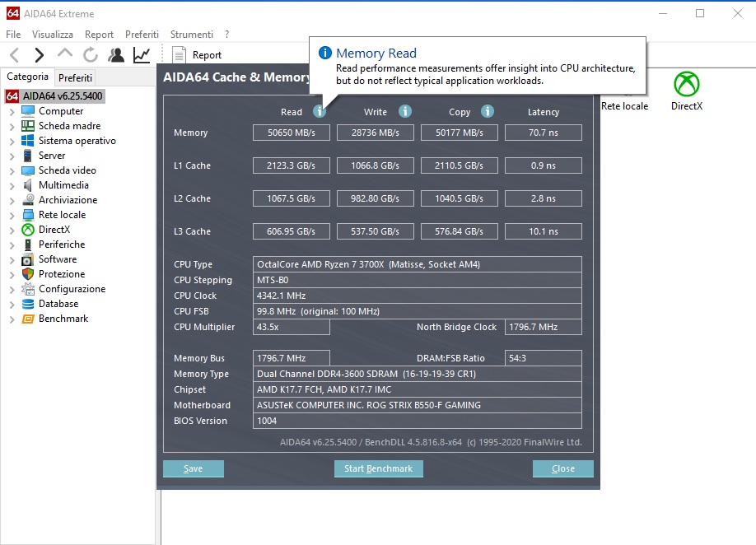Go up one level with the toolbar icon
The height and width of the screenshot is (545, 756).
pos(65,54)
